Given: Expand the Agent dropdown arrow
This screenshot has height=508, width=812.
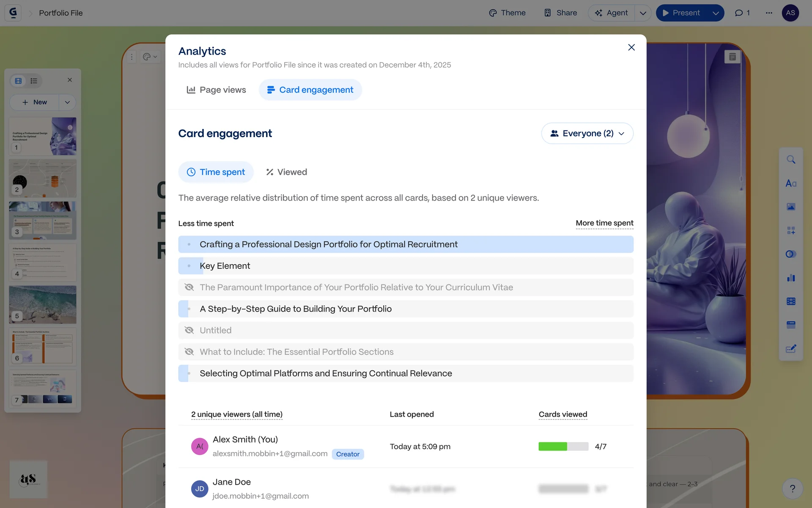Looking at the screenshot, I should point(643,13).
